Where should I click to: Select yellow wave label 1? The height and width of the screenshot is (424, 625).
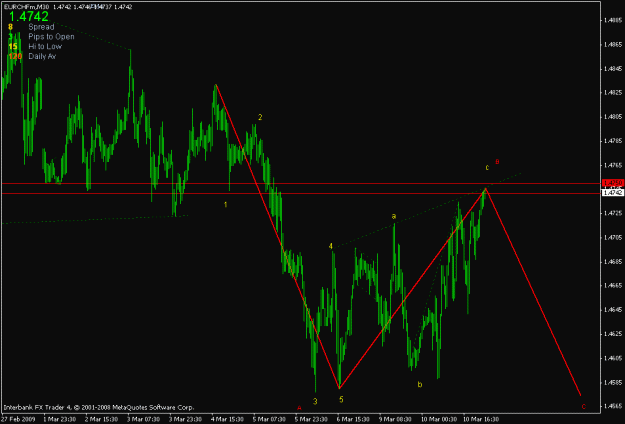click(x=226, y=204)
